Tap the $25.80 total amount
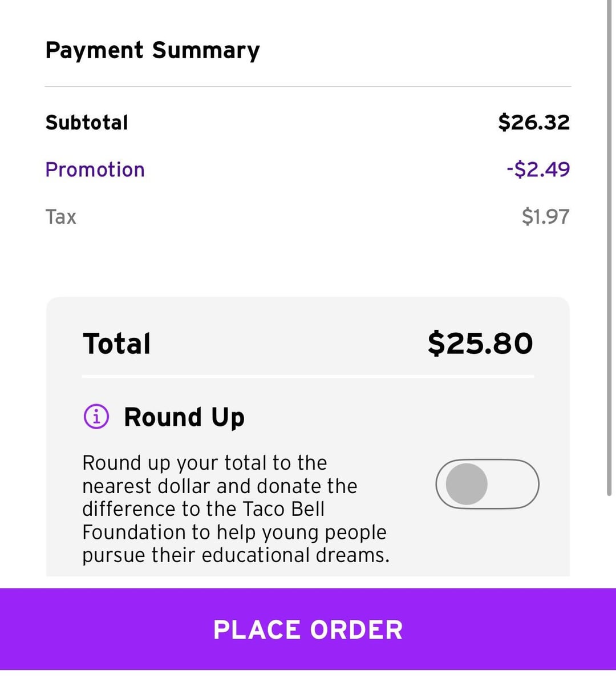This screenshot has width=616, height=682. [480, 344]
